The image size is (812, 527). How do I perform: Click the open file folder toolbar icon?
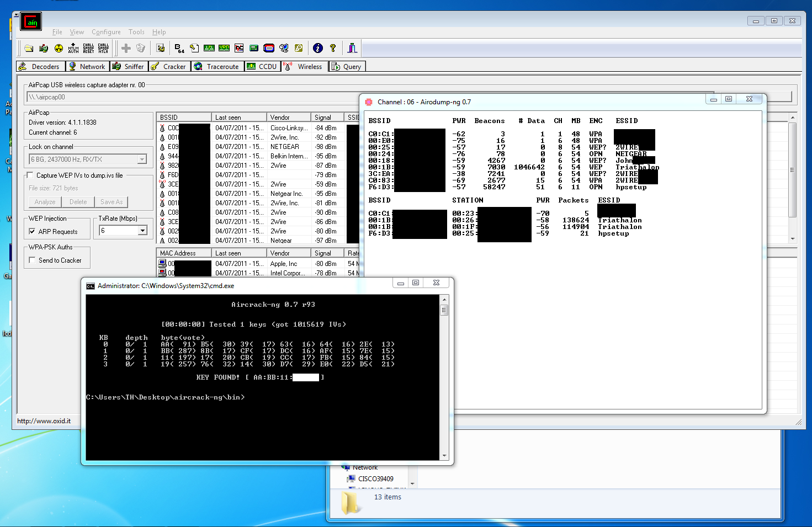point(29,49)
